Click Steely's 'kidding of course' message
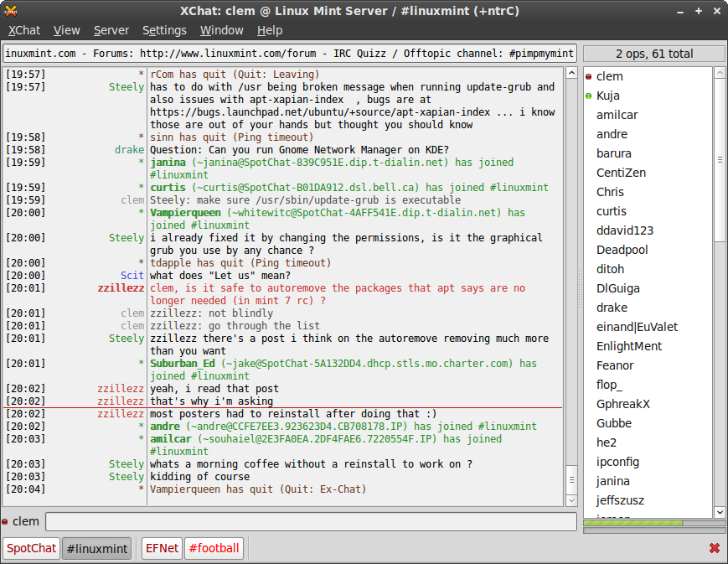The width and height of the screenshot is (728, 564). pos(199,477)
